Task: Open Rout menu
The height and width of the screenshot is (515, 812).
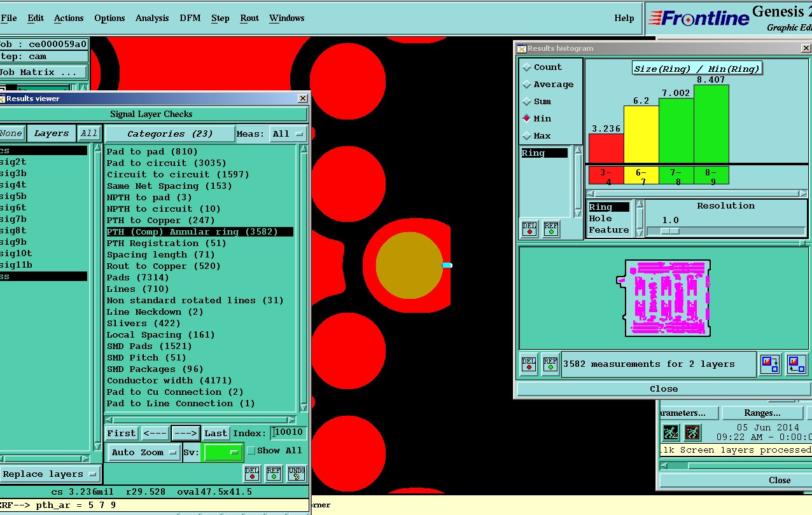Action: (249, 18)
